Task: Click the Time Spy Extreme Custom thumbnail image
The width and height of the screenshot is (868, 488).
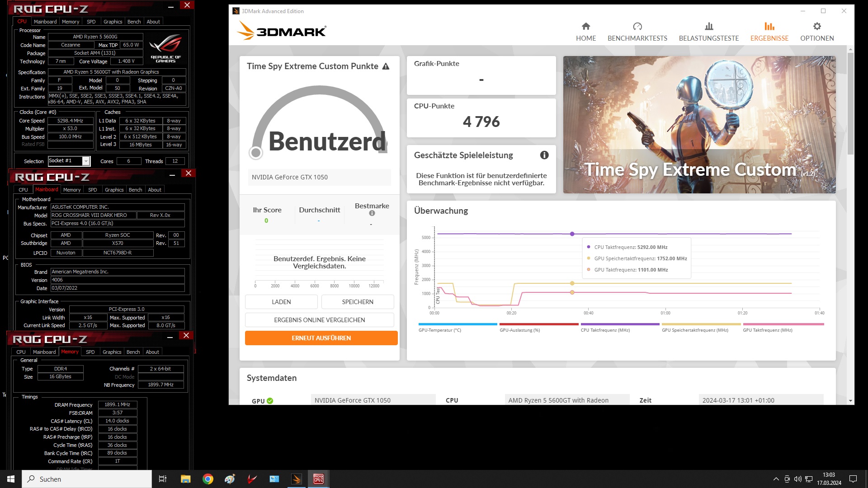Action: click(x=699, y=125)
